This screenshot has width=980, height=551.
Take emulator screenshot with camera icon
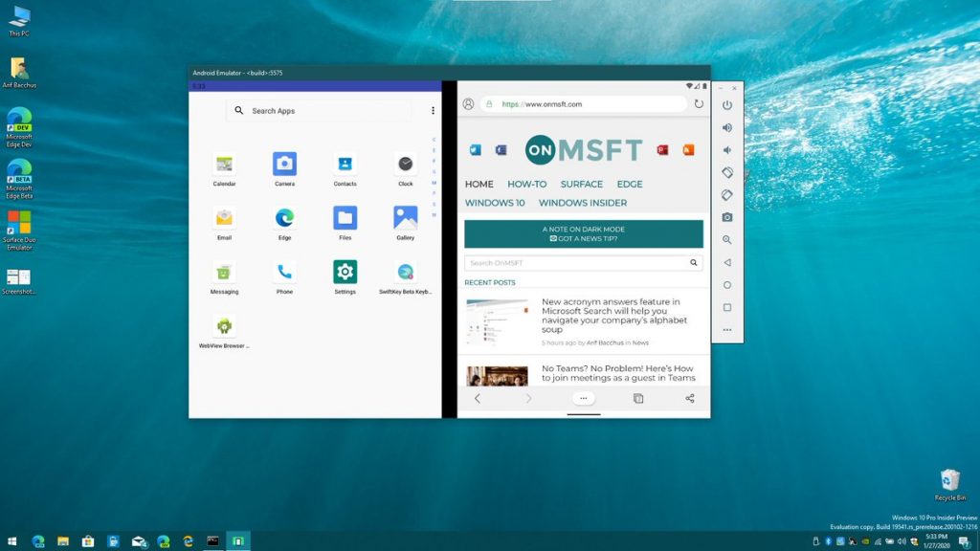727,217
